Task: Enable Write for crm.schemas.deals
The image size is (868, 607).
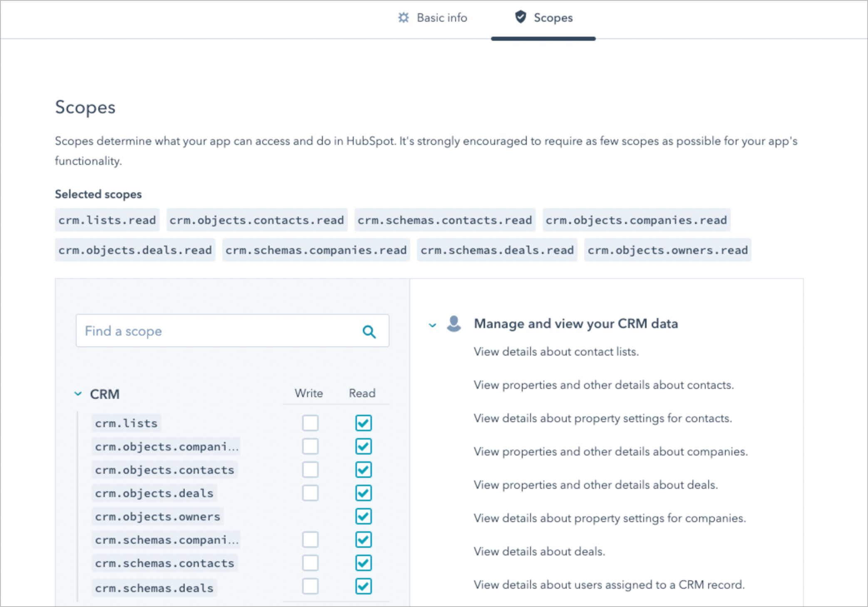Action: (x=310, y=586)
